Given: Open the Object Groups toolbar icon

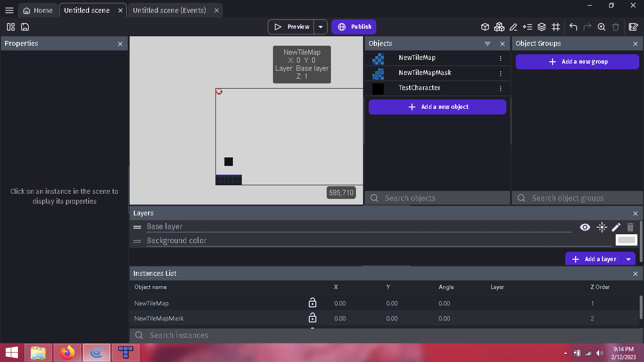Looking at the screenshot, I should (499, 27).
